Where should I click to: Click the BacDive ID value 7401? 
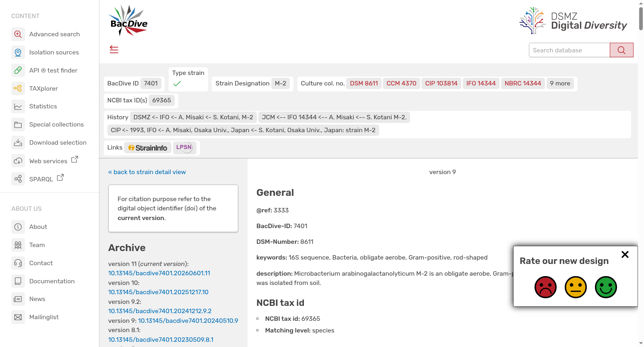(151, 83)
